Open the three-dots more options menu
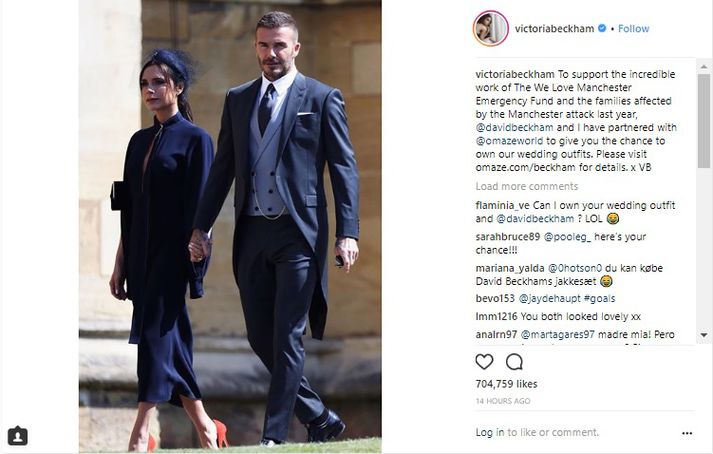 click(x=687, y=433)
